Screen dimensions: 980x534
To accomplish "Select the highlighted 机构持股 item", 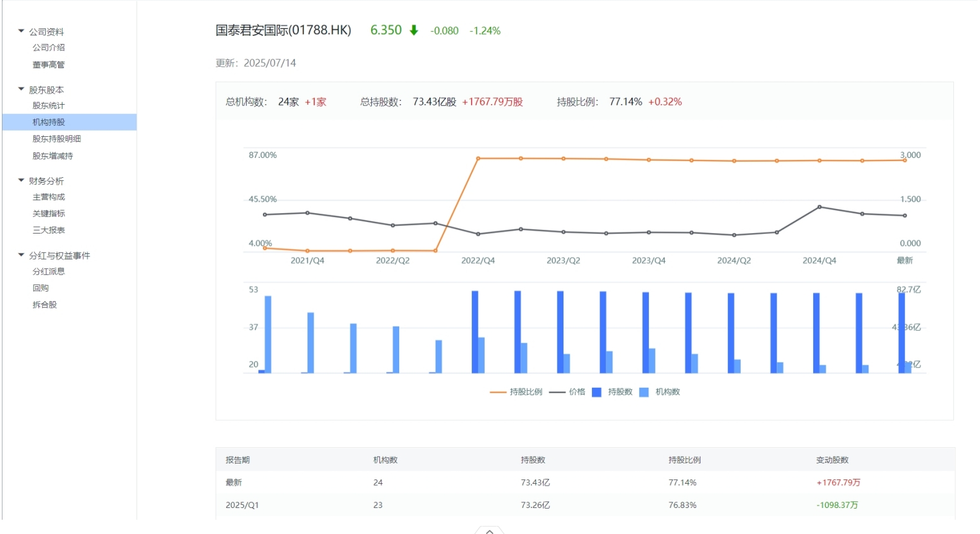I will coord(69,122).
